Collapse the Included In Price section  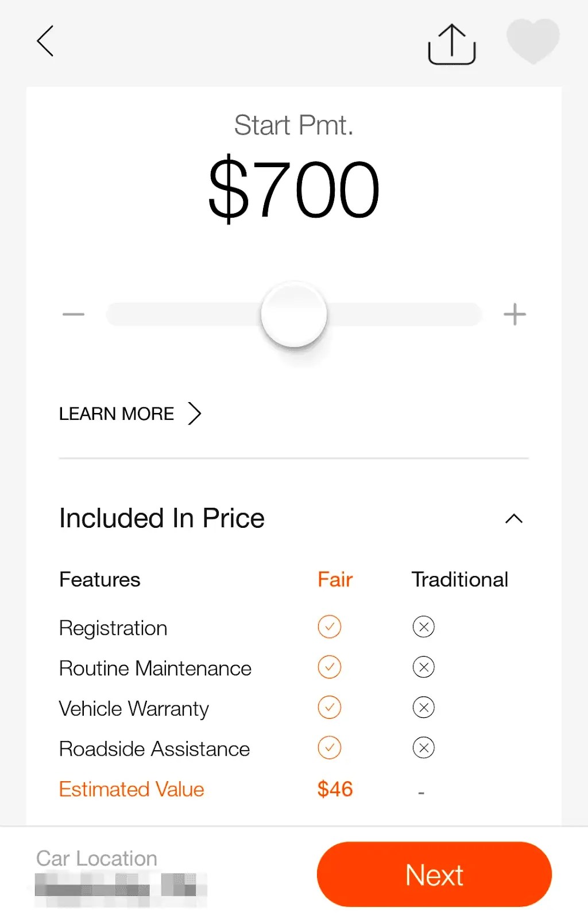(514, 519)
